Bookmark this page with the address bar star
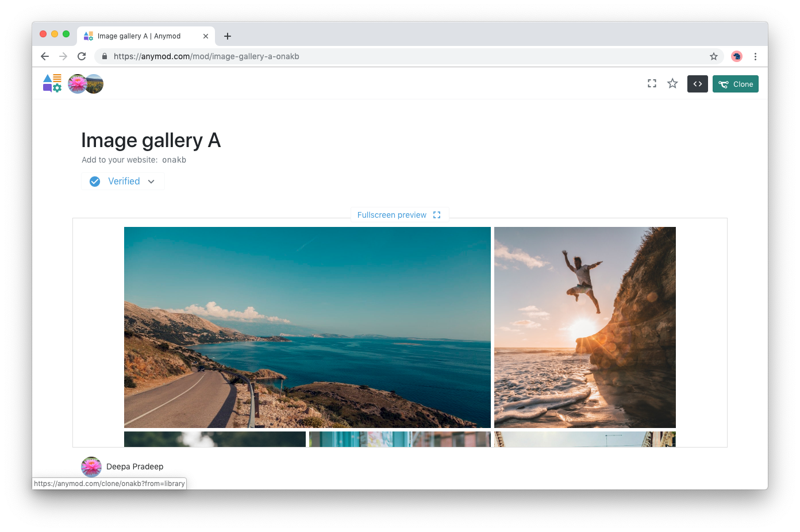The image size is (800, 532). [714, 56]
